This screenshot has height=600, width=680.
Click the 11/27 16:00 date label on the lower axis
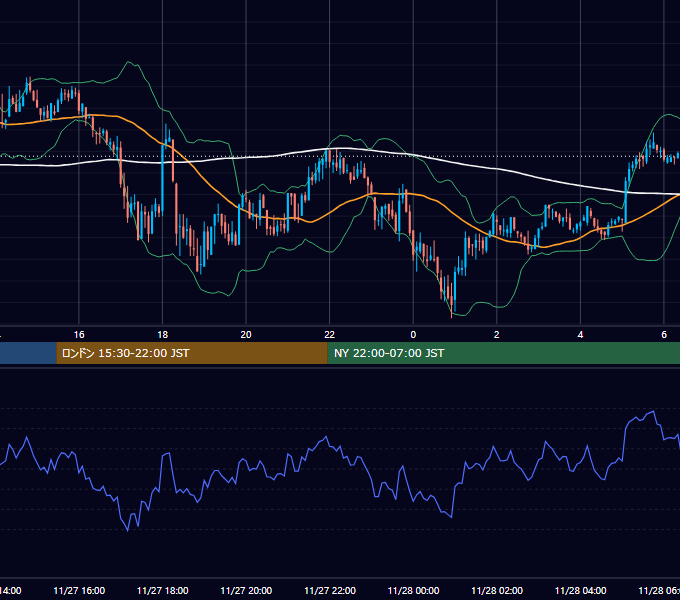tap(79, 590)
